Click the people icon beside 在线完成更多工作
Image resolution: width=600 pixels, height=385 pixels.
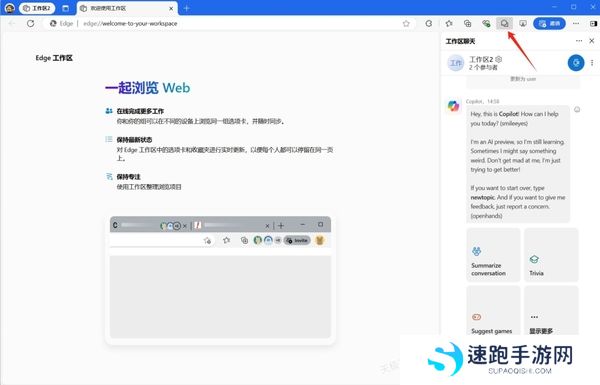coord(109,111)
